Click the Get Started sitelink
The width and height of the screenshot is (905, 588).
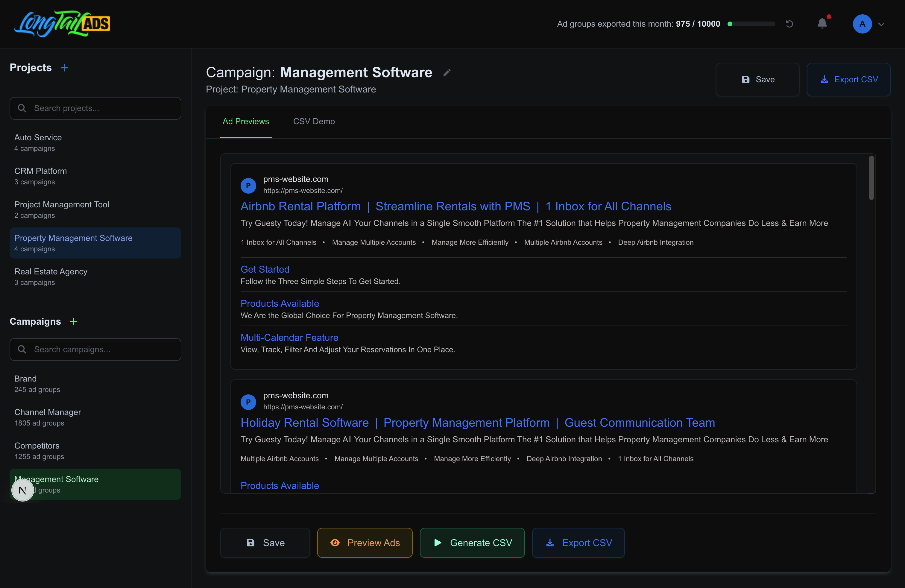tap(265, 269)
